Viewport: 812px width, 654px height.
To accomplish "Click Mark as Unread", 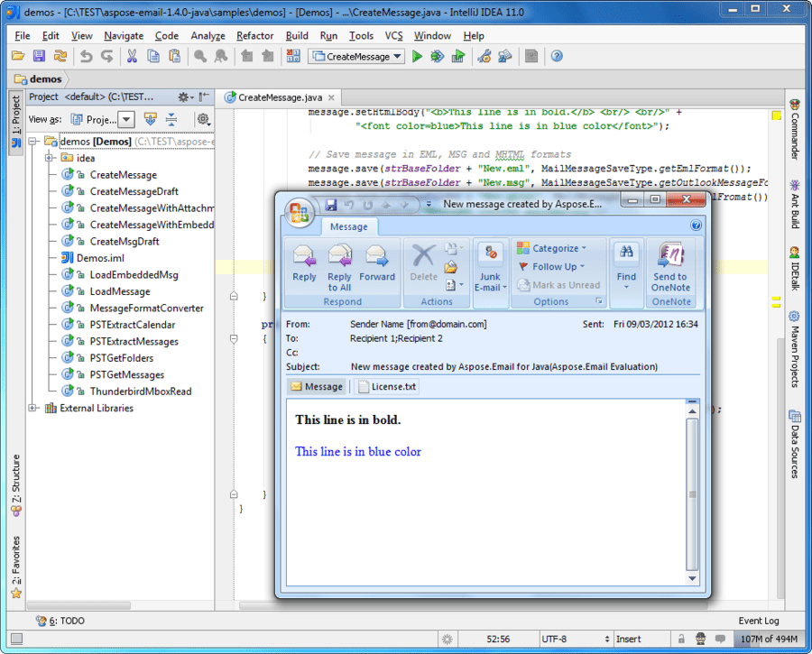I will [x=559, y=285].
